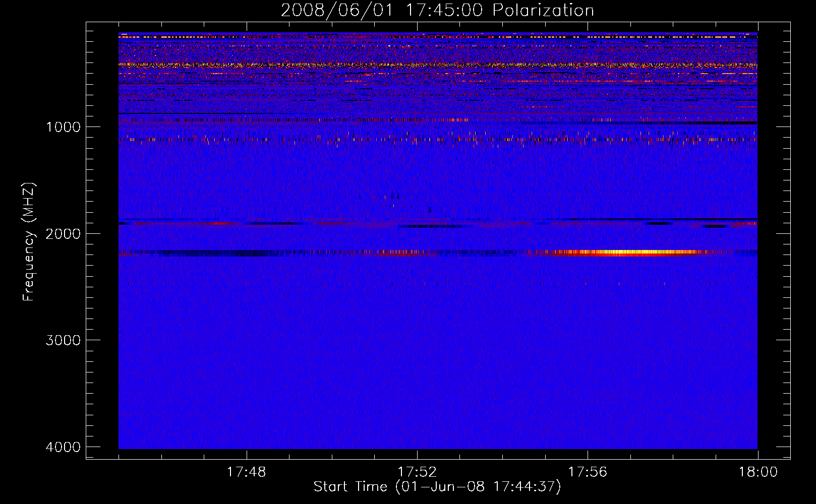Select the 17:48 time tick label

coord(246,472)
